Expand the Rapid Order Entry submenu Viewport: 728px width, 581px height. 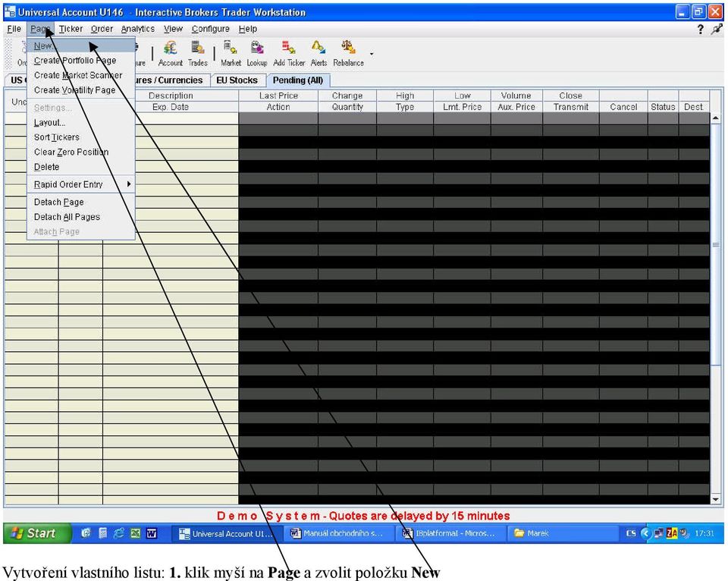click(81, 184)
